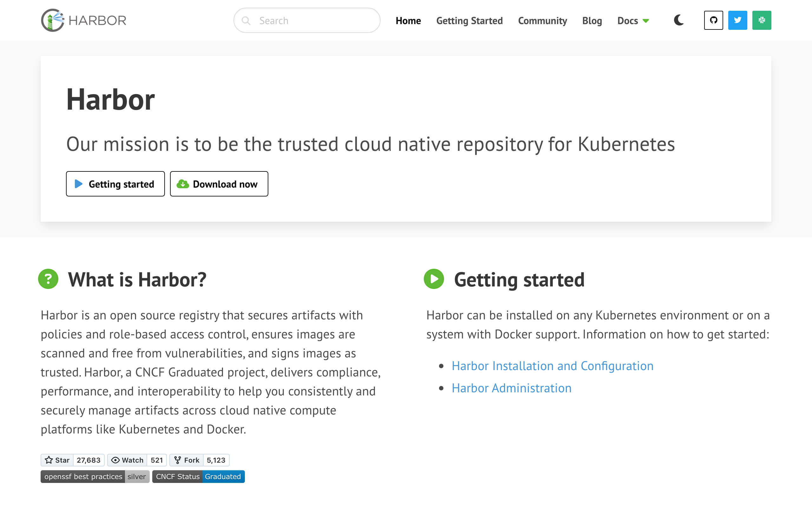The height and width of the screenshot is (507, 812).
Task: Open the GitHub repository icon
Action: 713,21
